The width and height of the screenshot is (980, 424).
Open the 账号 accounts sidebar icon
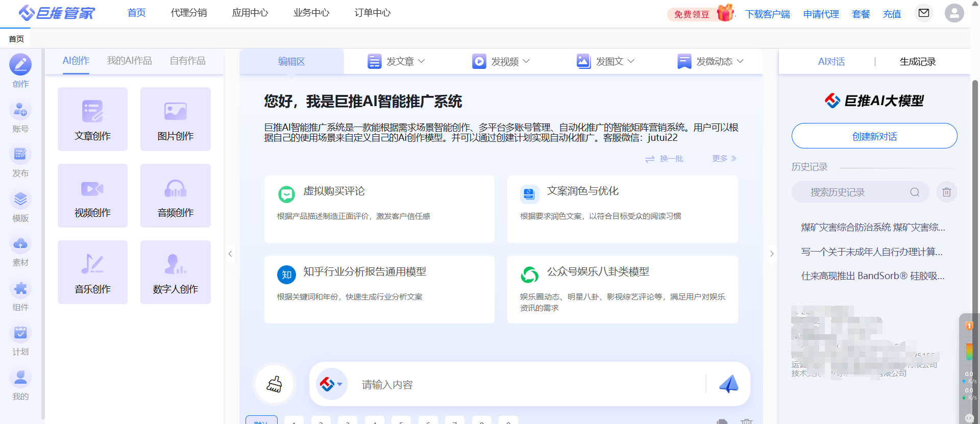point(20,116)
